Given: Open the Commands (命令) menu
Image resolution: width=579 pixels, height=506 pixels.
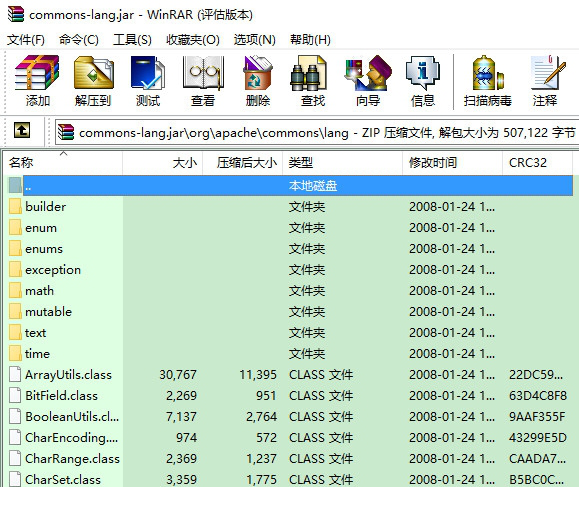Looking at the screenshot, I should click(x=79, y=40).
